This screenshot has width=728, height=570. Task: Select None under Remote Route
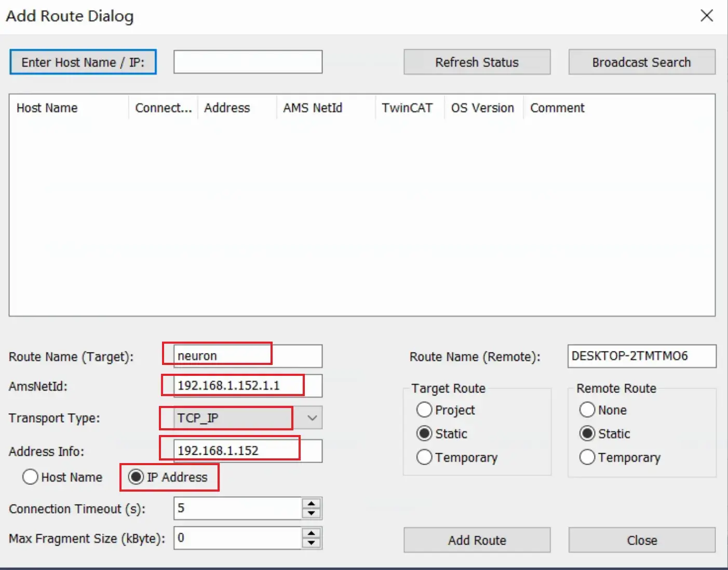(587, 410)
